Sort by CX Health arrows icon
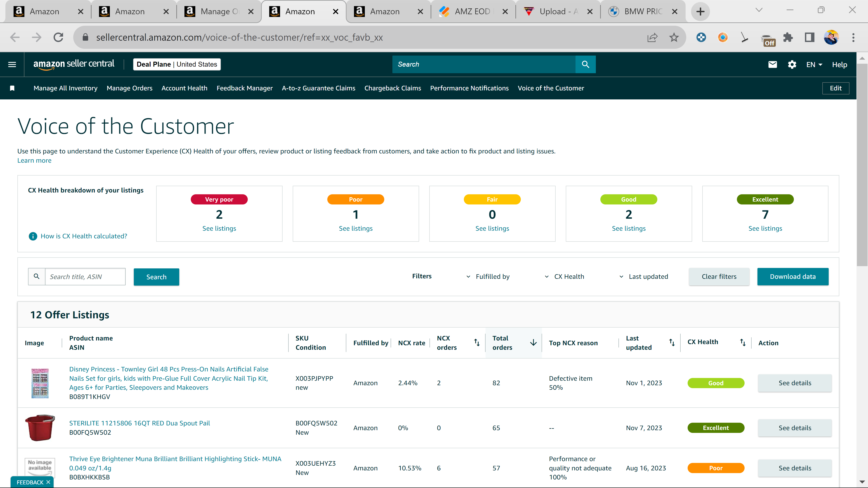Viewport: 868px width, 488px height. [743, 343]
